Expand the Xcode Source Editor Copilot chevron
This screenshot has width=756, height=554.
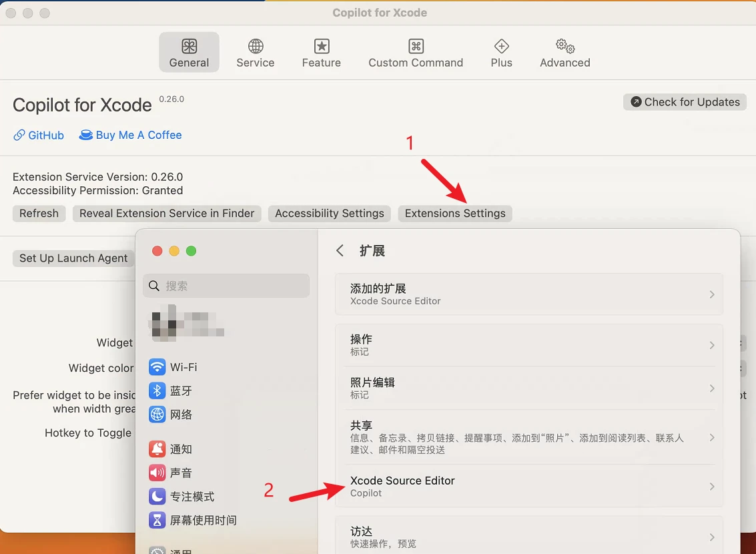[x=712, y=487]
